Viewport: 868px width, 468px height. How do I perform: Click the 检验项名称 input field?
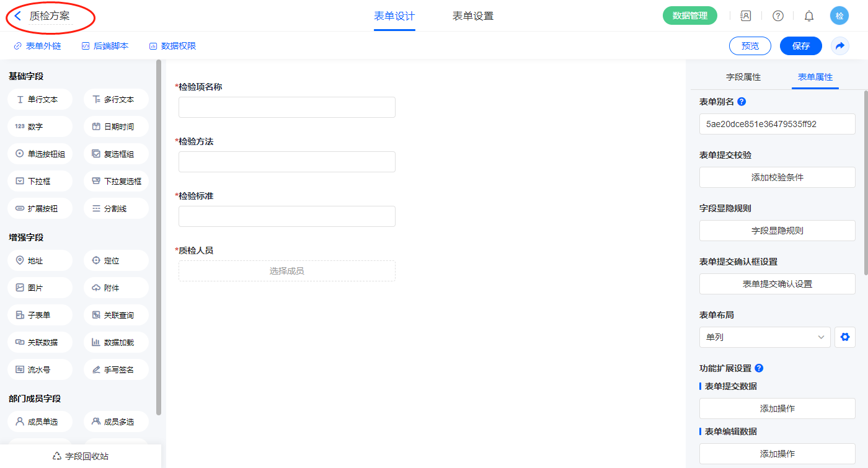286,107
